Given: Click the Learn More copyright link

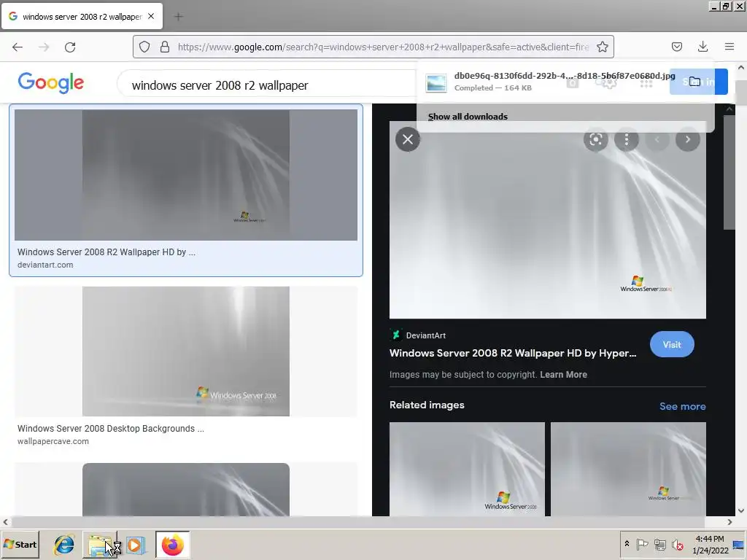Looking at the screenshot, I should click(x=564, y=375).
